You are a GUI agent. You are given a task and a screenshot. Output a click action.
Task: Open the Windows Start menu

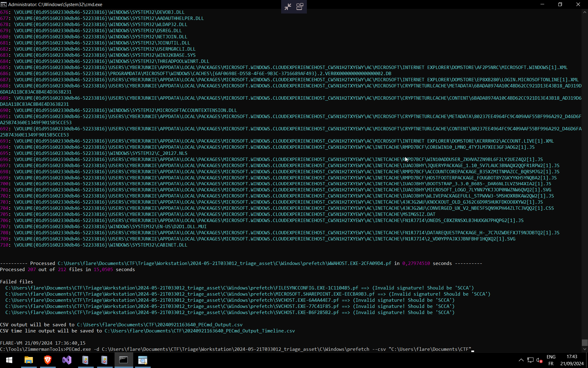coord(9,360)
